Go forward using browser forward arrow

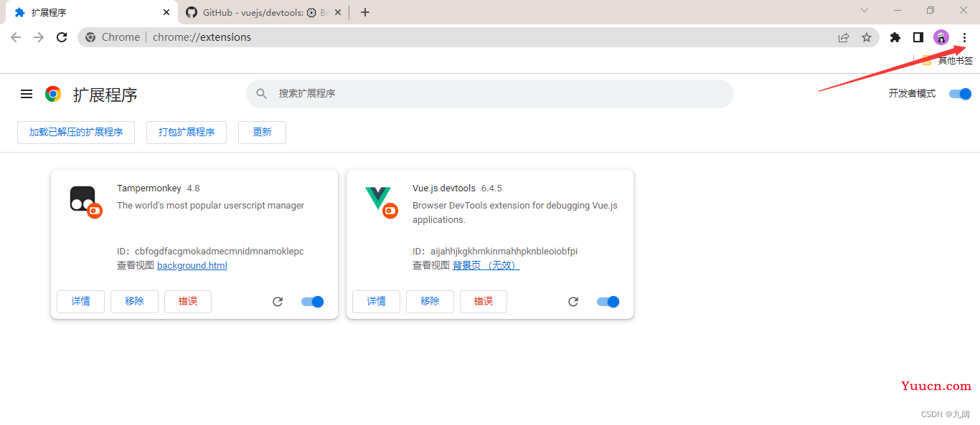(x=39, y=37)
